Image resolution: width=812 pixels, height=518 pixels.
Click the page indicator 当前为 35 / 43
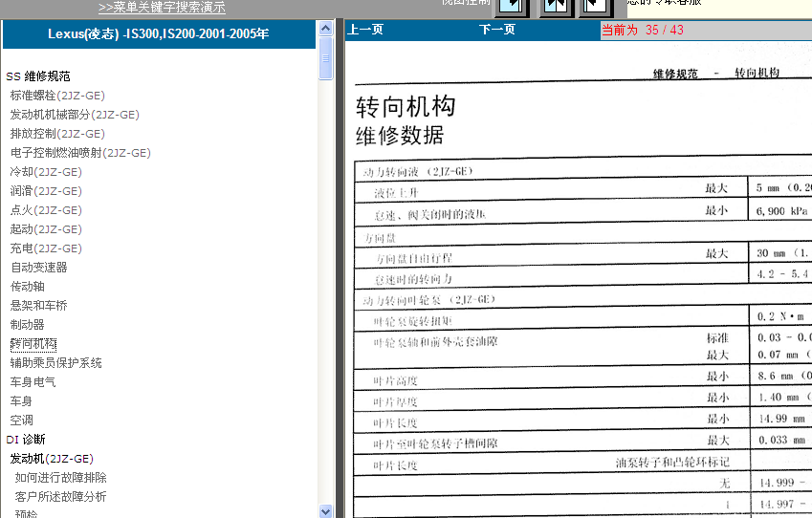coord(643,30)
